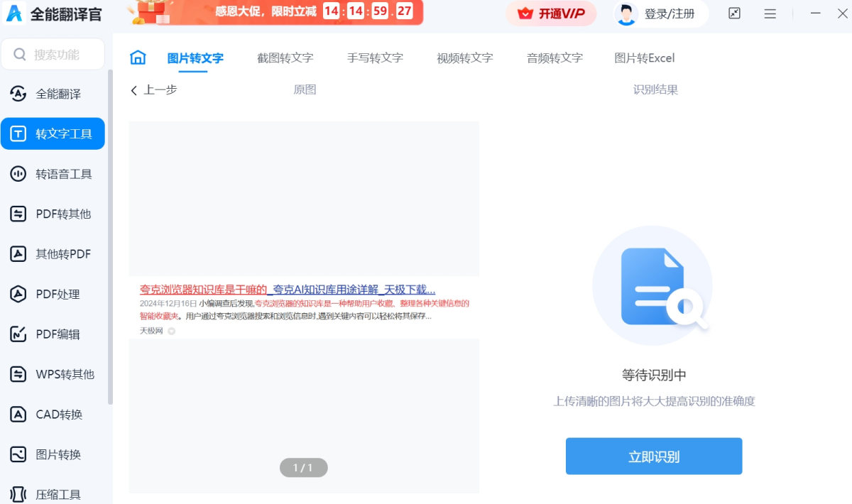Open the 视频转文字 tab
This screenshot has height=504, width=852.
click(464, 58)
